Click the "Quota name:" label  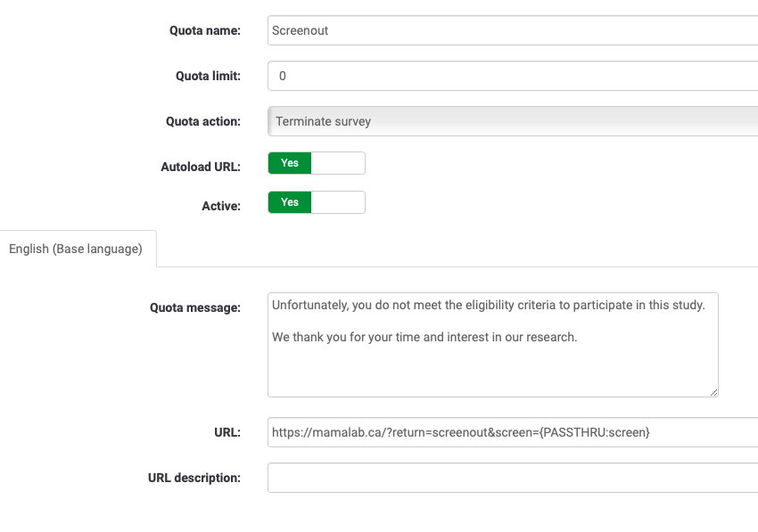click(204, 30)
